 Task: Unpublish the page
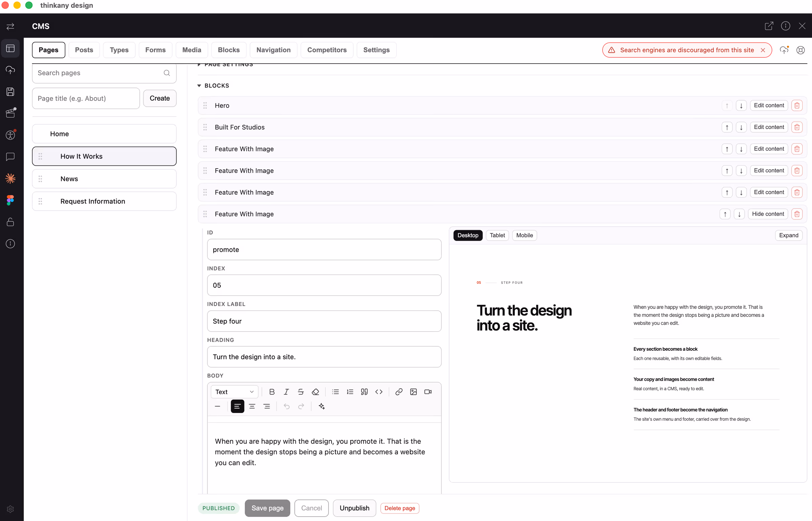354,508
